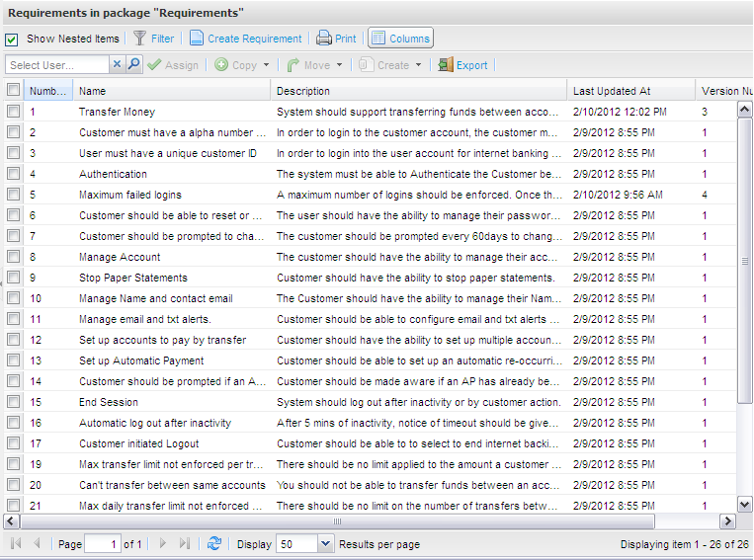Viewport: 754px width, 560px height.
Task: Tick the checkbox for Transfer Money row
Action: tap(13, 112)
